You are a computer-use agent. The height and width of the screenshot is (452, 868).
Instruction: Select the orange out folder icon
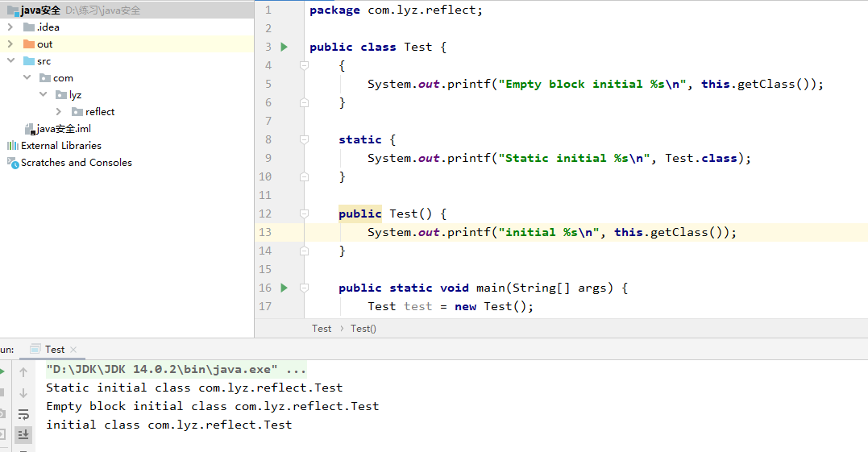pos(29,44)
